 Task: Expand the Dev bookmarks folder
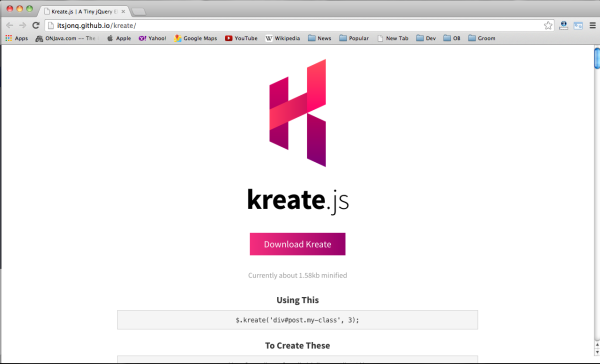pyautogui.click(x=426, y=38)
